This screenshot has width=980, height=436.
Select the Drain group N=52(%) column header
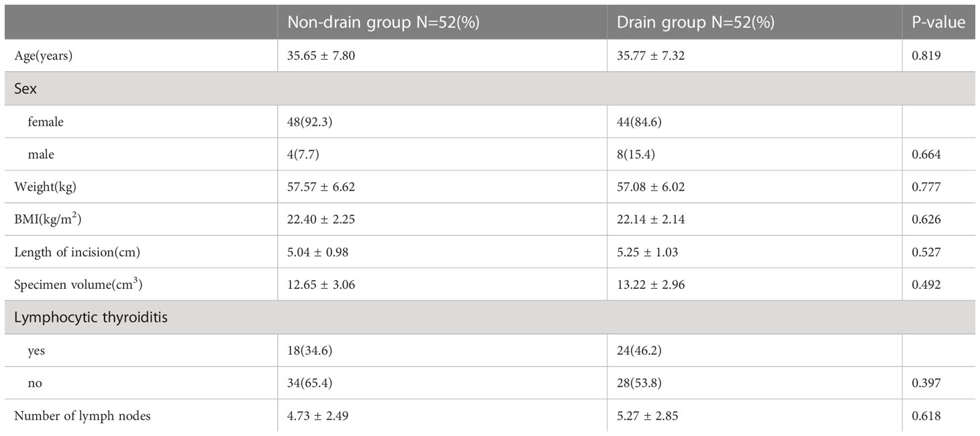(695, 22)
